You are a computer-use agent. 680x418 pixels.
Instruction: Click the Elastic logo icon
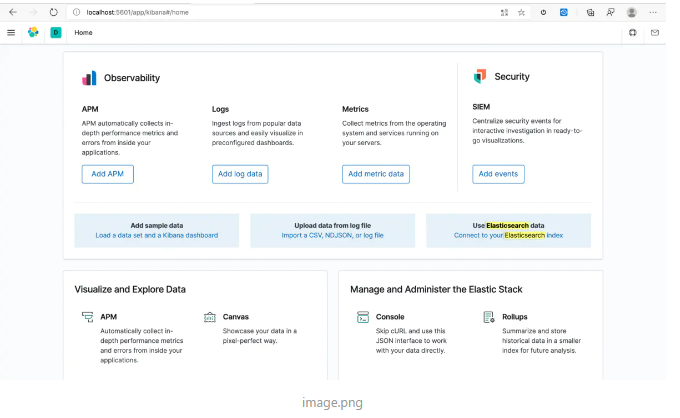tap(33, 32)
